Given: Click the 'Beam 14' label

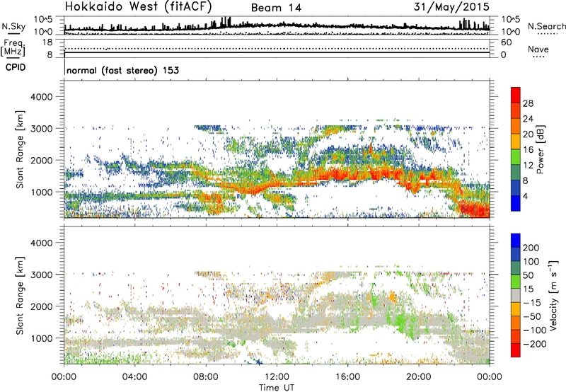Looking at the screenshot, I should 276,8.
